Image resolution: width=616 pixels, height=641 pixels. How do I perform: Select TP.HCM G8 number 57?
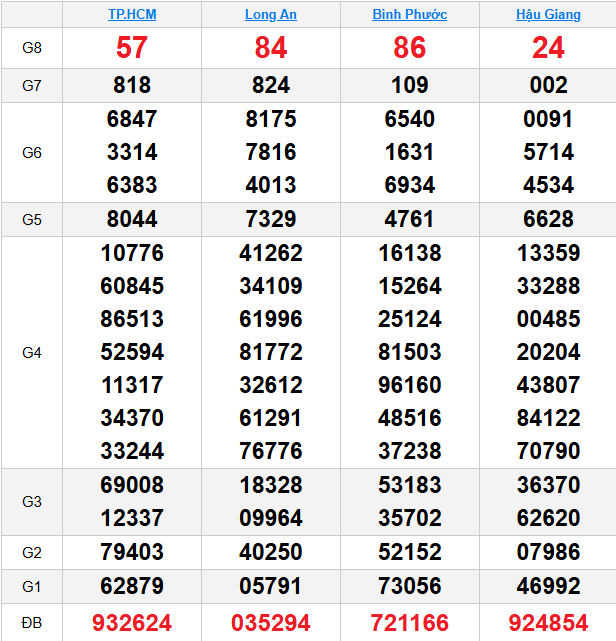[132, 47]
